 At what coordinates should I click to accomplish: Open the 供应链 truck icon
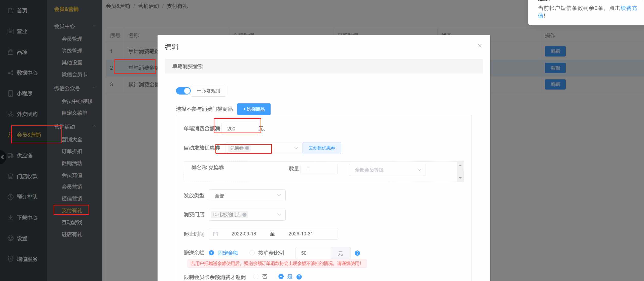(x=11, y=156)
